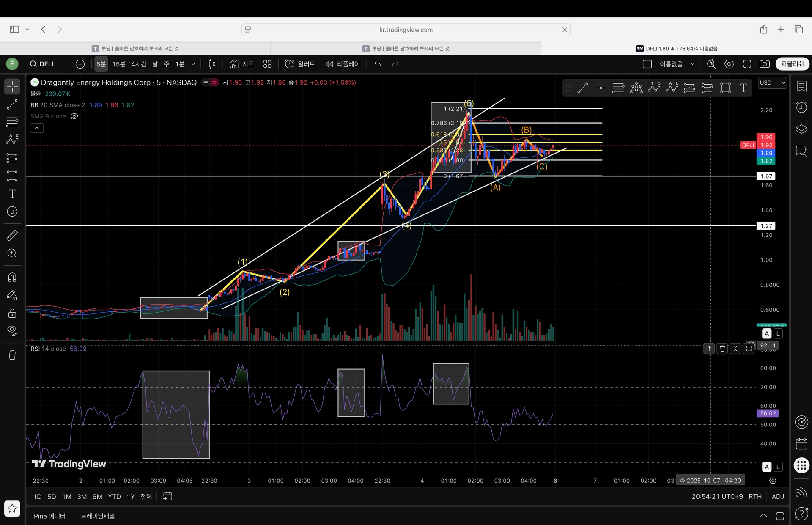Click the 퍼블리쉬 publish button
The image size is (812, 525).
[x=792, y=64]
